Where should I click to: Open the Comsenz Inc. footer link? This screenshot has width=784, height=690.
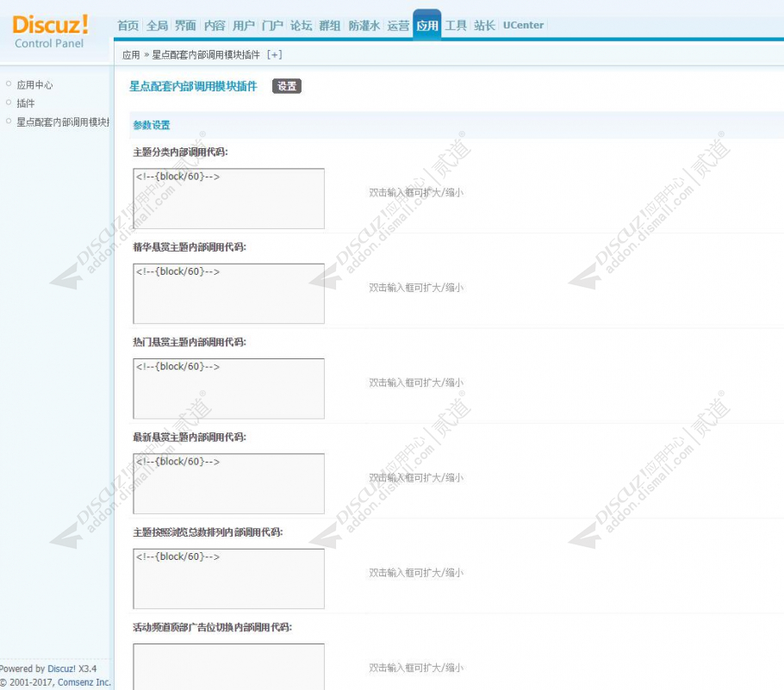pyautogui.click(x=84, y=682)
